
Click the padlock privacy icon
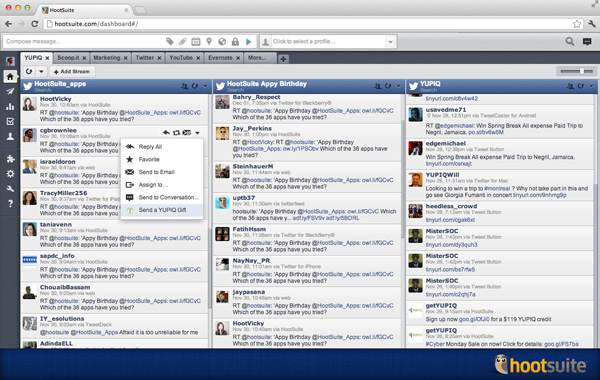(x=235, y=41)
